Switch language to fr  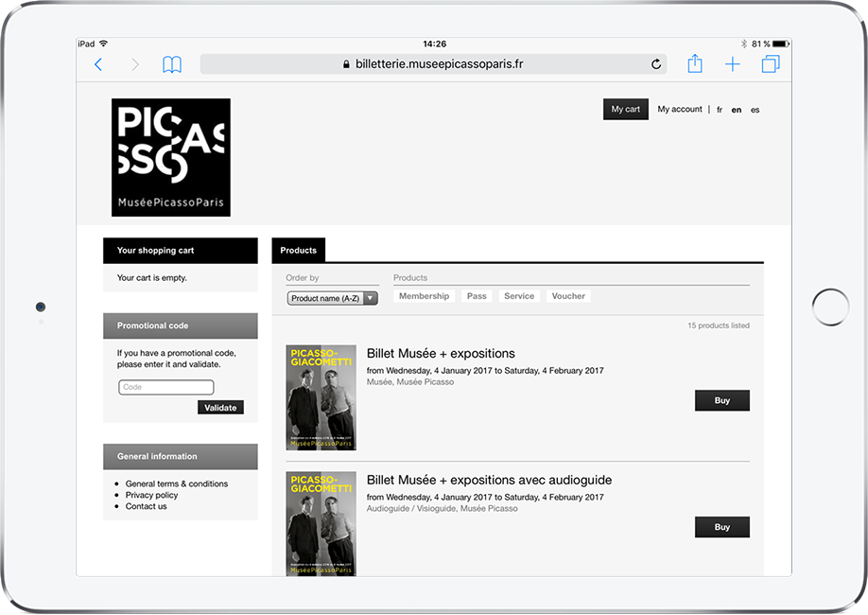(x=720, y=110)
